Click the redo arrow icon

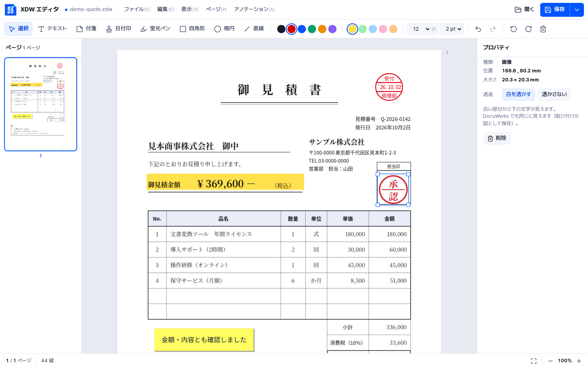pyautogui.click(x=493, y=29)
